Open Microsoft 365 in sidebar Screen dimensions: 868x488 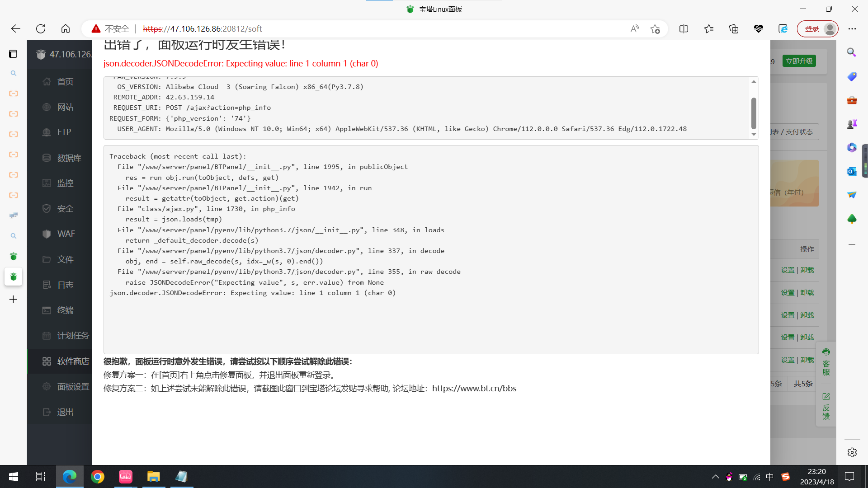(x=852, y=147)
